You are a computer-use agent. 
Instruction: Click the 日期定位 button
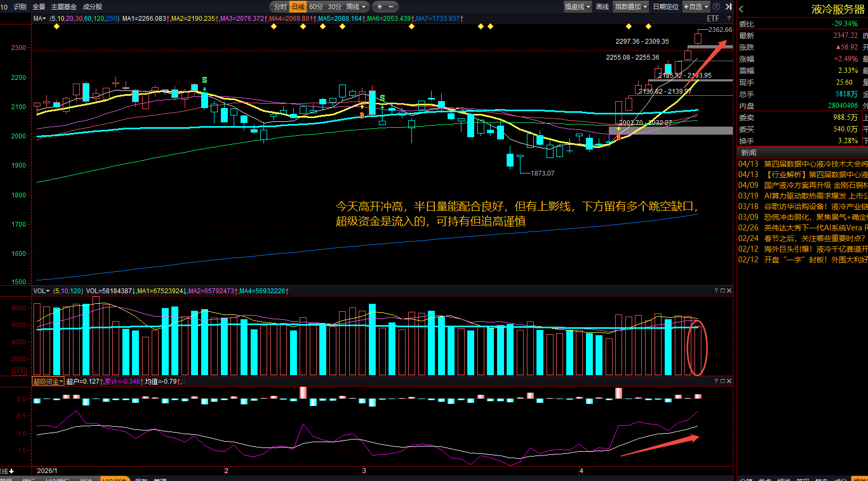point(666,7)
